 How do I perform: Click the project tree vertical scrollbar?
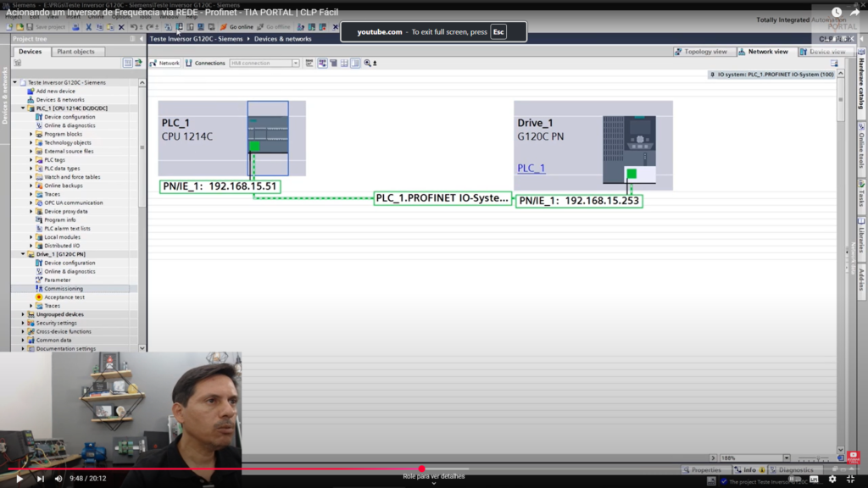click(x=142, y=215)
